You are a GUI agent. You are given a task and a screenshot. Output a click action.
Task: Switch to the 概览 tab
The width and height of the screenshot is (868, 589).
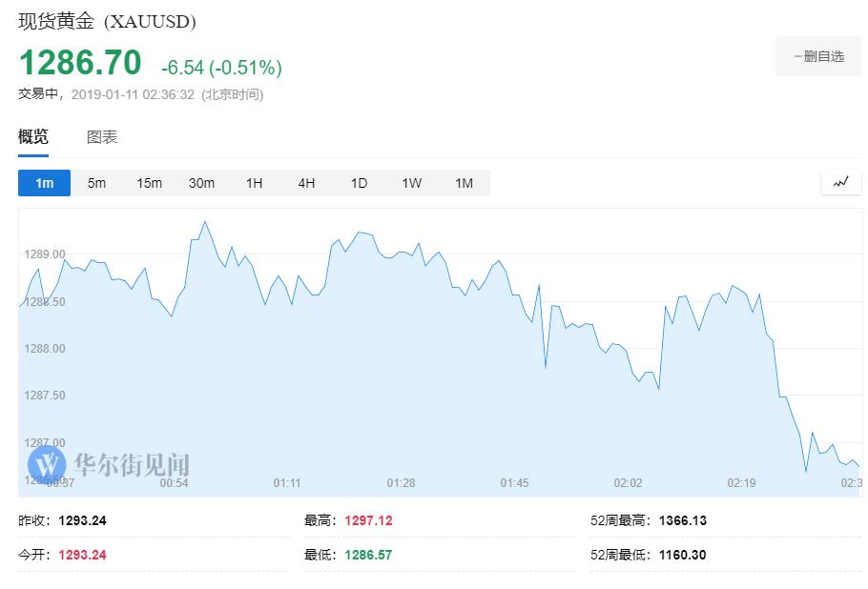click(33, 137)
